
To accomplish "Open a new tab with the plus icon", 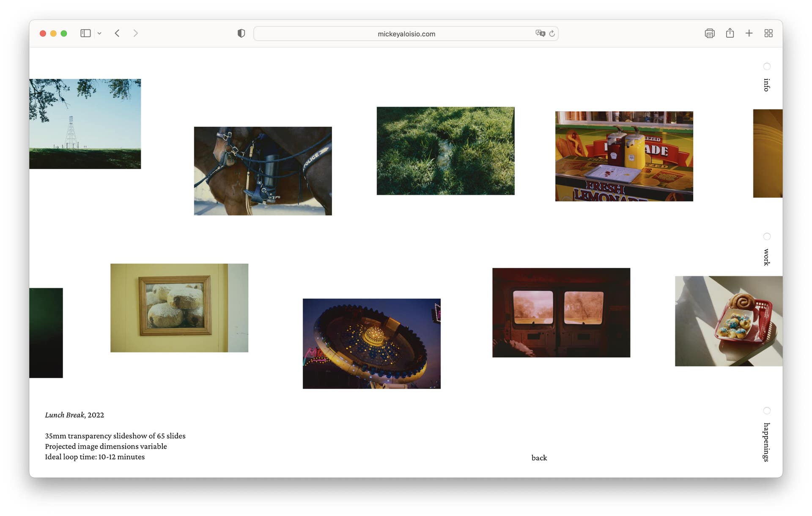I will pos(749,33).
